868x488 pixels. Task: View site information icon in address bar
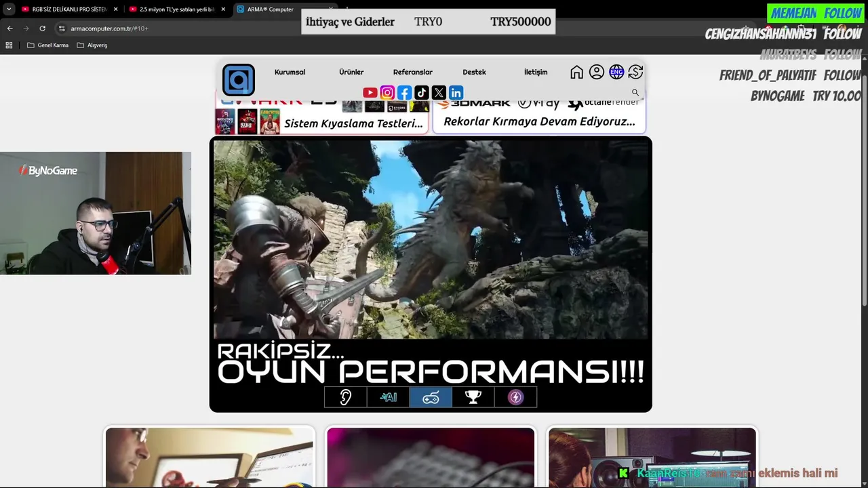click(x=62, y=28)
